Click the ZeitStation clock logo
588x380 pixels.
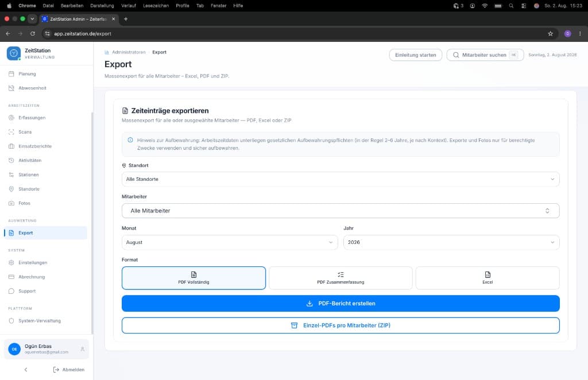click(x=14, y=53)
